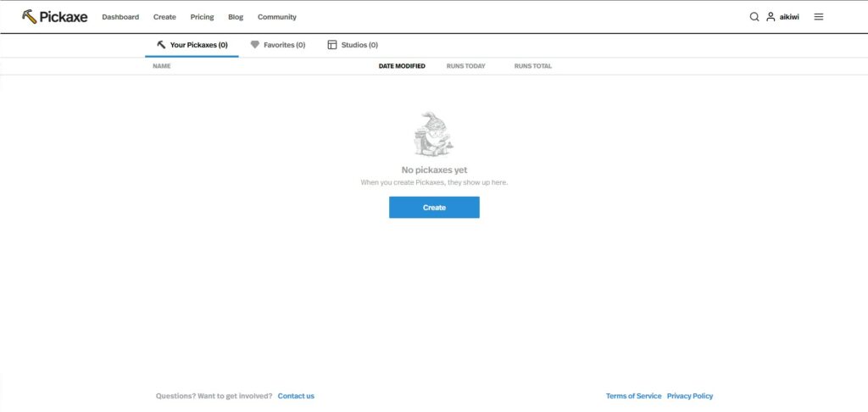Click the aikiwi username
Screen dimensions: 868x412
(x=789, y=17)
